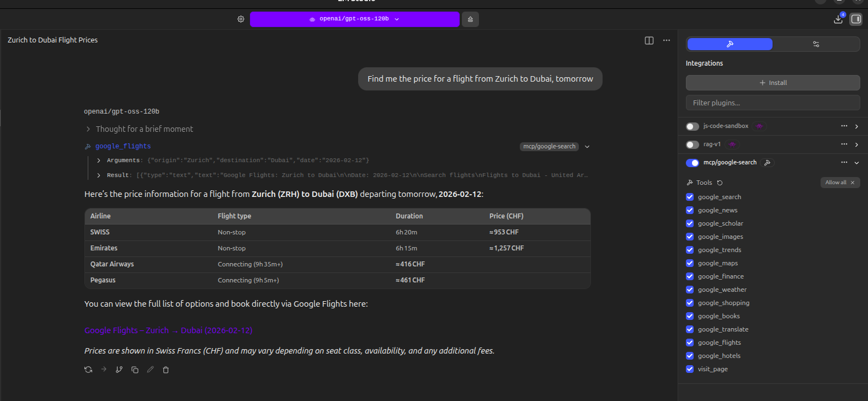
Task: Enable the js-code-sandbox plugin toggle
Action: [x=693, y=126]
